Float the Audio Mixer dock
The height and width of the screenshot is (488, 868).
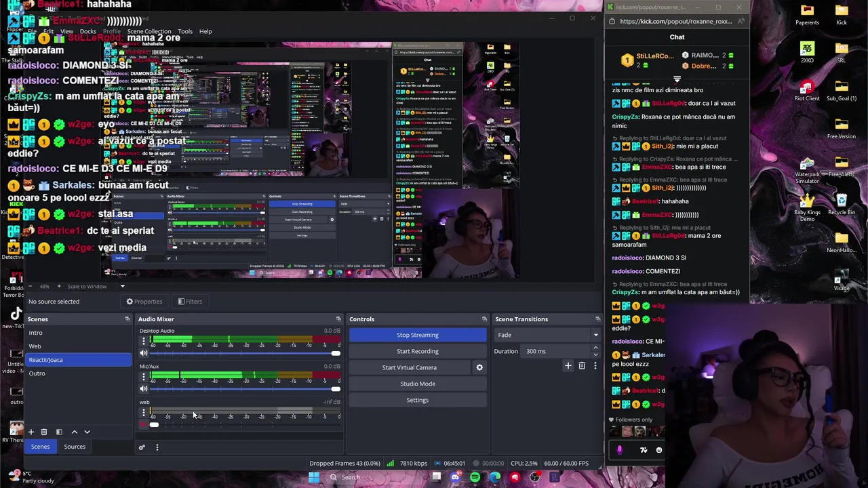[338, 319]
